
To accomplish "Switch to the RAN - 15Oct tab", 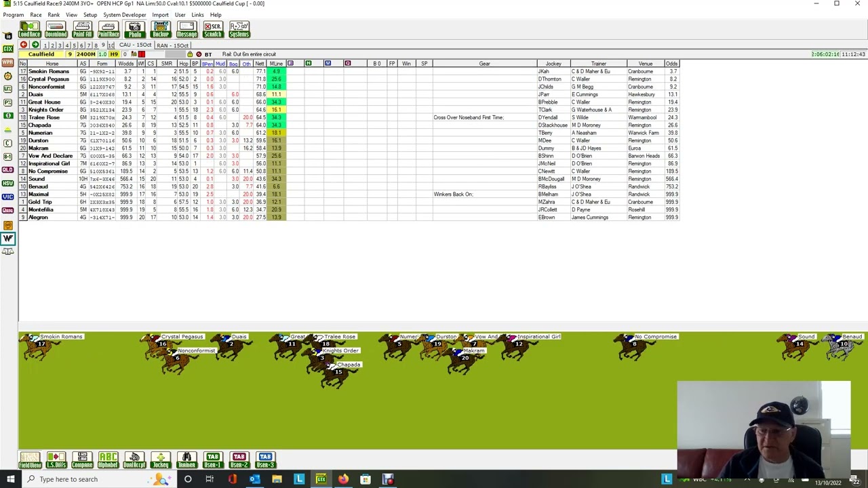I will pyautogui.click(x=172, y=45).
